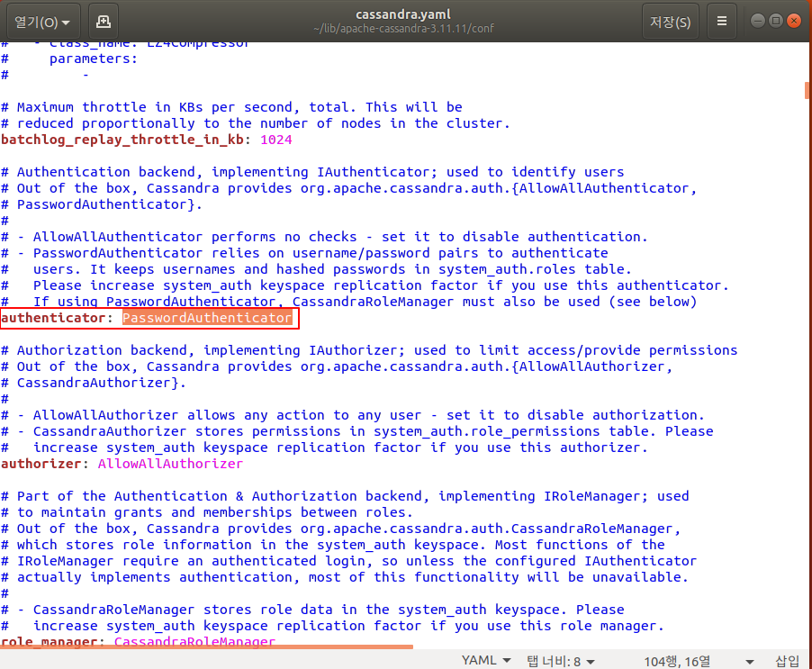
Task: Click the 삽입 insert mode indicator
Action: (787, 661)
